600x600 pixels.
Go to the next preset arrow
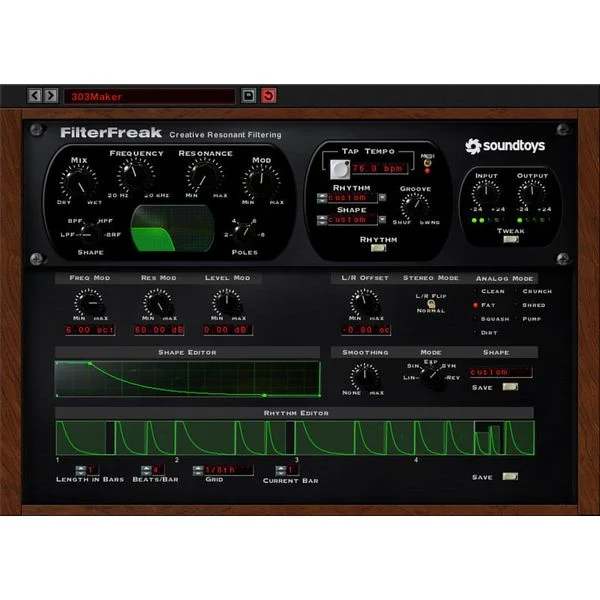(51, 95)
